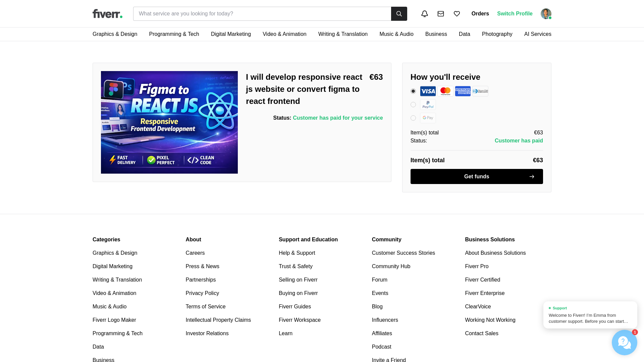Click the Fiverr logo
Screen dimensions: 644x362
107,14
